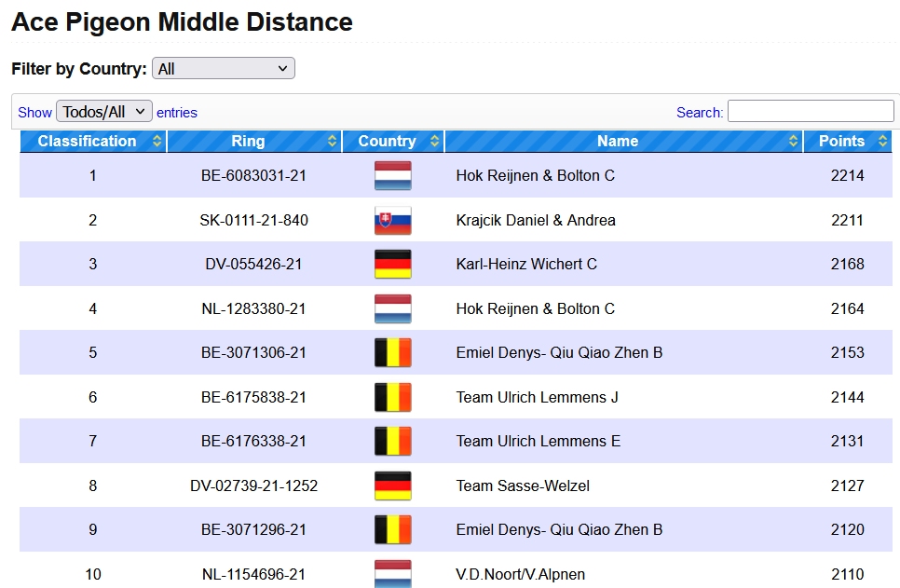Image resolution: width=900 pixels, height=588 pixels.
Task: Click the Belgian flag in classification row 5
Action: tap(392, 352)
